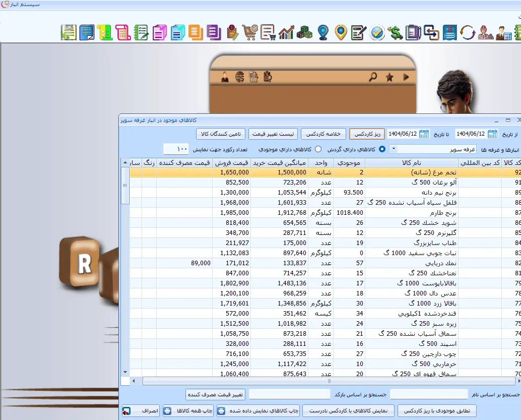Click the yellow map pin icon

[x=341, y=33]
